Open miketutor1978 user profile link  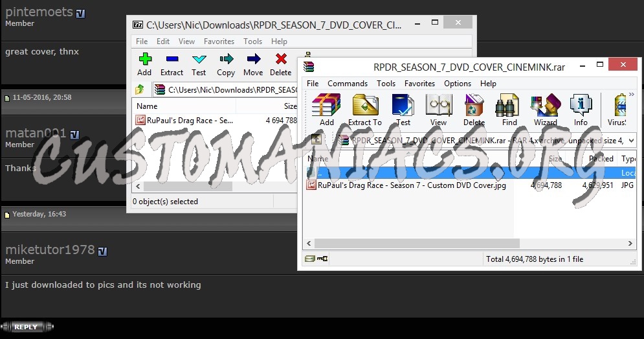click(x=50, y=250)
